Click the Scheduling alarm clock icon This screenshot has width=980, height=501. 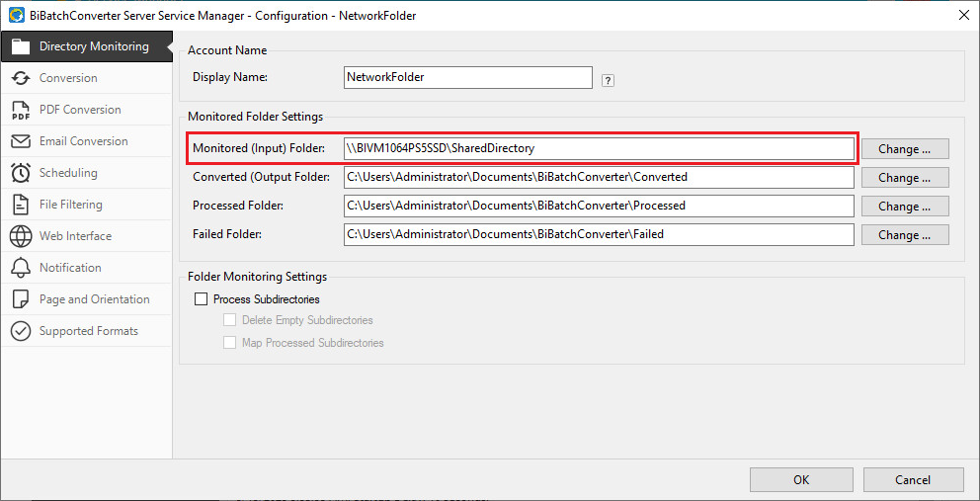click(21, 173)
